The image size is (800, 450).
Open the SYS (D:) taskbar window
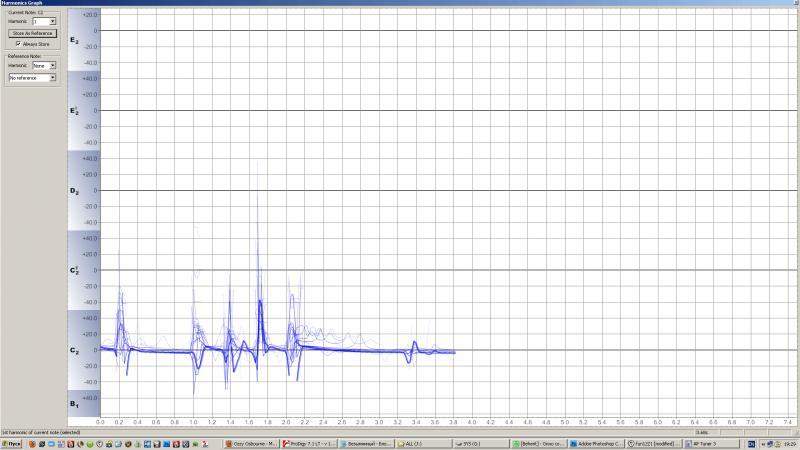[x=480, y=442]
